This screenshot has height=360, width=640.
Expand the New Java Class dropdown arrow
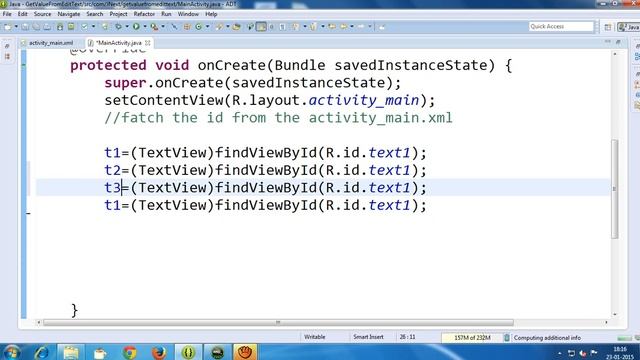(207, 27)
